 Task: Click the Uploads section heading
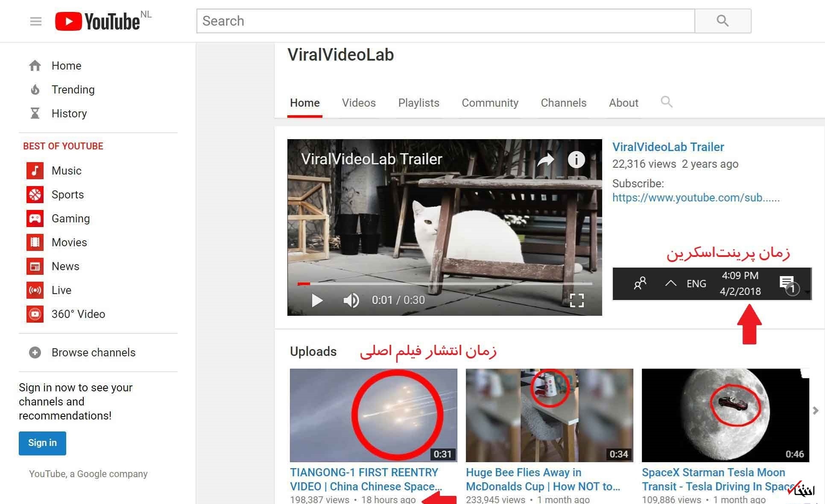(313, 351)
